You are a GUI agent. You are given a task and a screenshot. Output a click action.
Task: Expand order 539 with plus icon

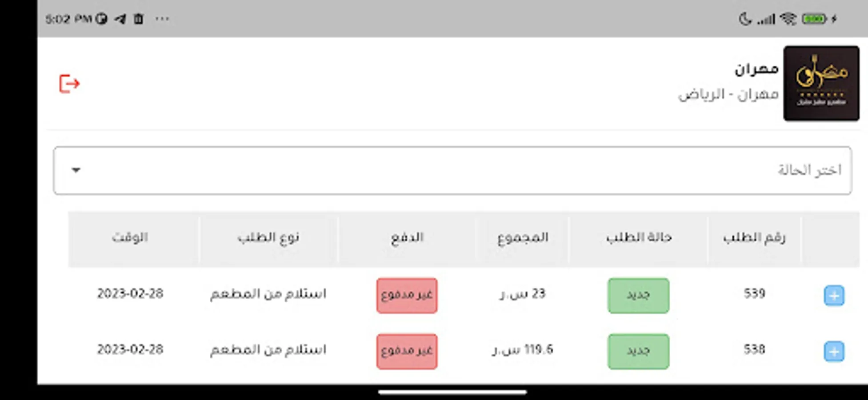(834, 296)
